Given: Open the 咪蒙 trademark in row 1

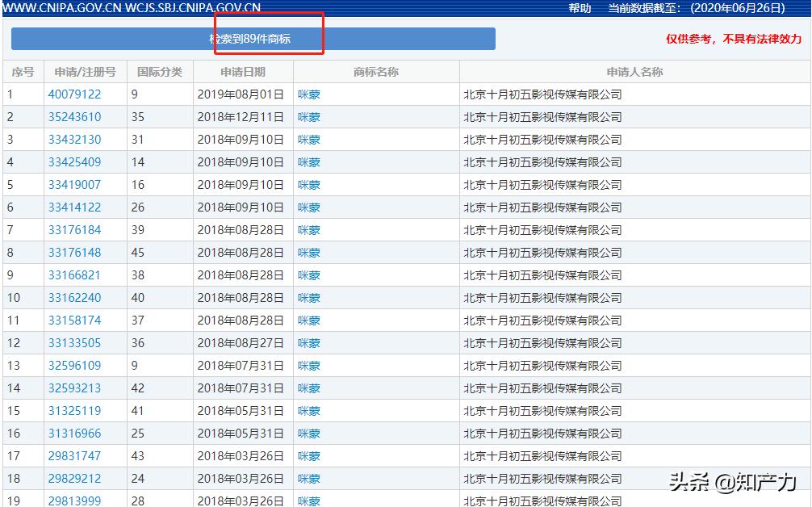Looking at the screenshot, I should click(309, 94).
